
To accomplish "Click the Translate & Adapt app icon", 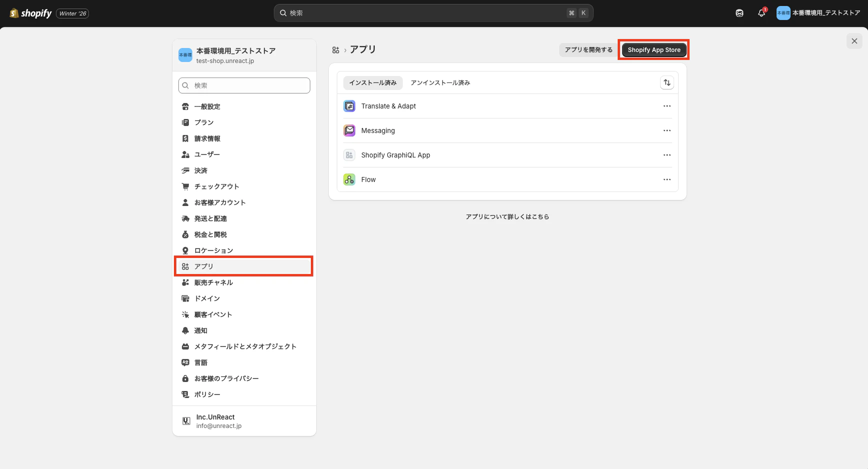I will (349, 105).
